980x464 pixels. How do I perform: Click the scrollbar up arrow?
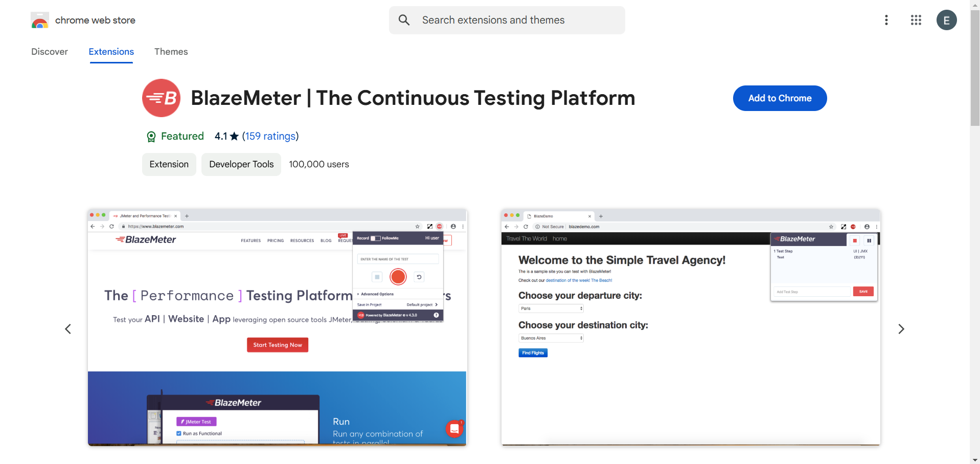coord(975,4)
